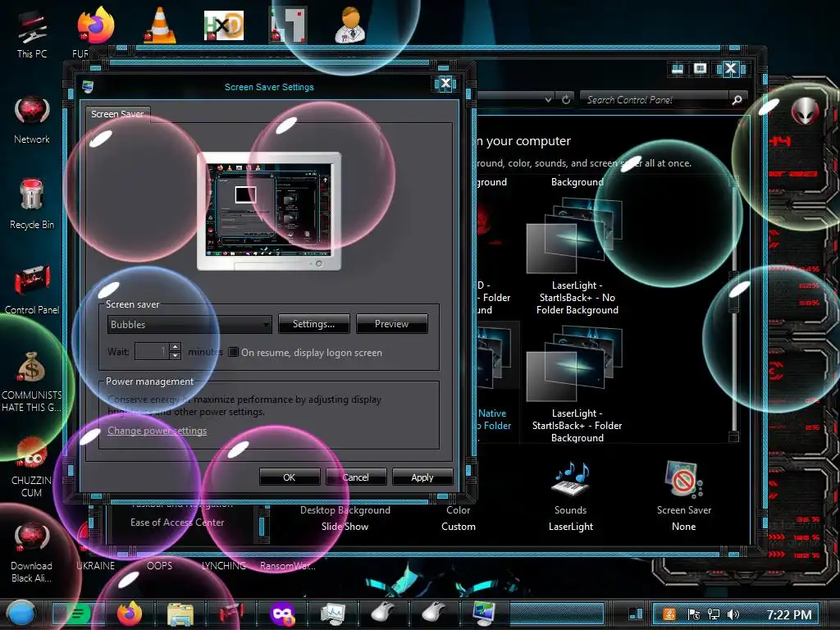840x630 pixels.
Task: Open Spotify from the taskbar
Action: tap(78, 614)
